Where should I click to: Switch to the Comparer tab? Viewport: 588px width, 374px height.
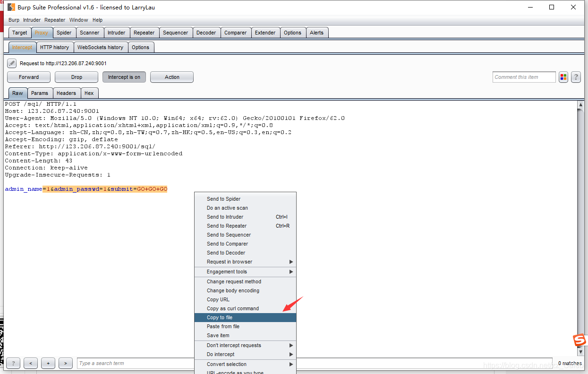pos(236,33)
